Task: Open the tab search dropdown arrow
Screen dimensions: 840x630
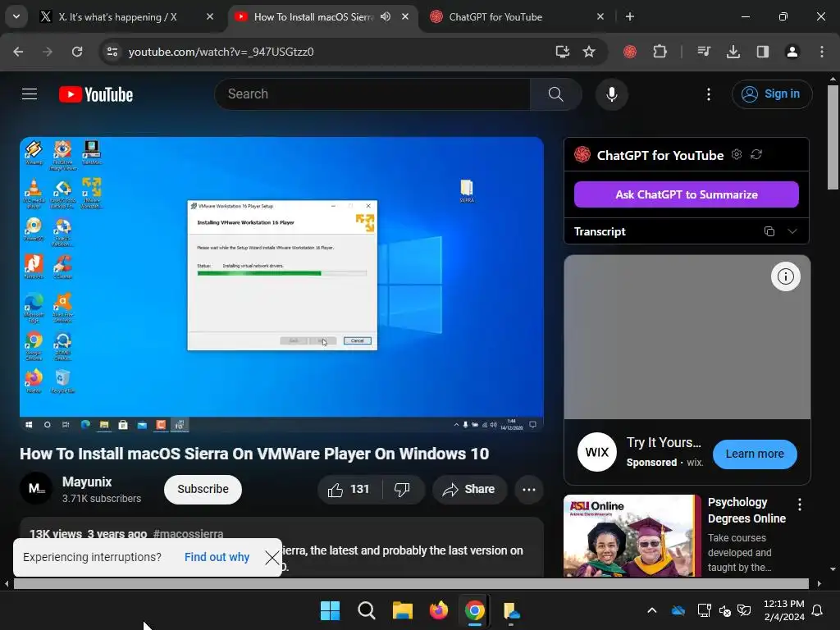Action: coord(16,16)
